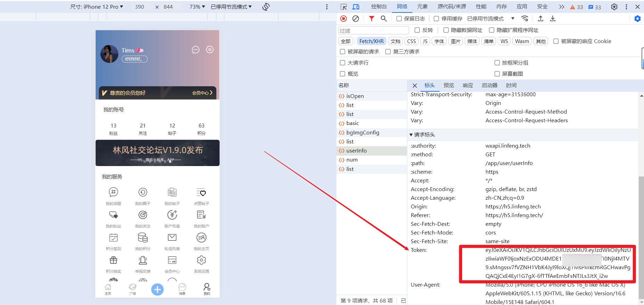Stop recording network log

[344, 18]
